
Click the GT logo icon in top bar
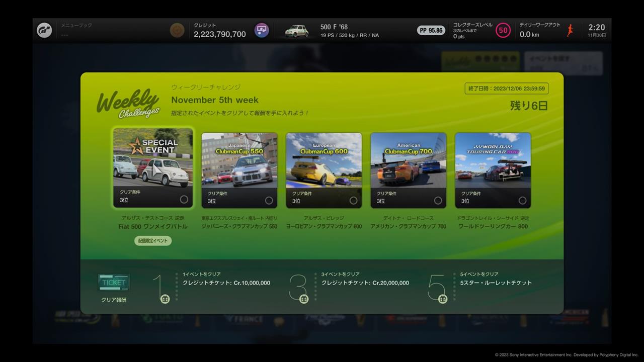coord(44,30)
